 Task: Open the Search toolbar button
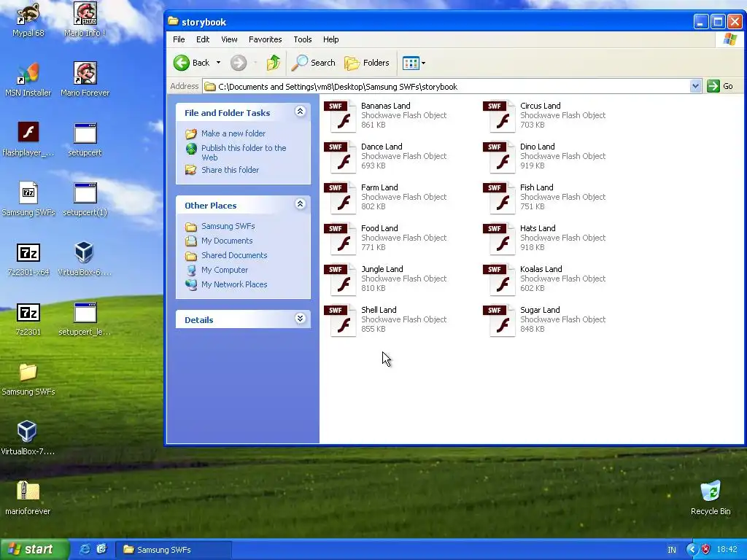pos(314,63)
